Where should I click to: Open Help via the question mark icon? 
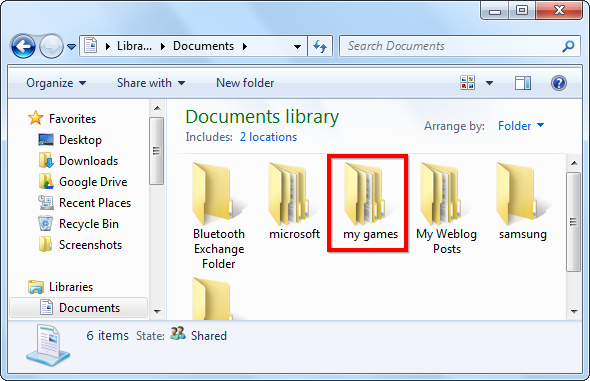[x=559, y=83]
